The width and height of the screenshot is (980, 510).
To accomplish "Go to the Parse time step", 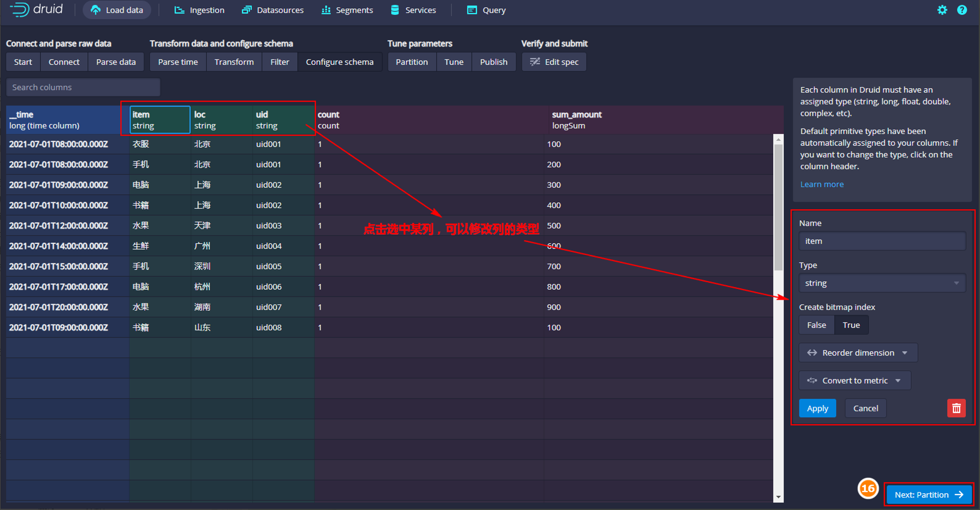I will (178, 62).
